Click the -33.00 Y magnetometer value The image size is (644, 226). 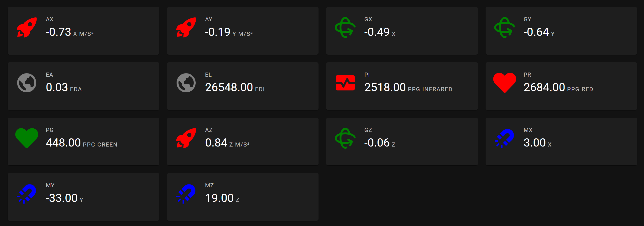coord(64,198)
